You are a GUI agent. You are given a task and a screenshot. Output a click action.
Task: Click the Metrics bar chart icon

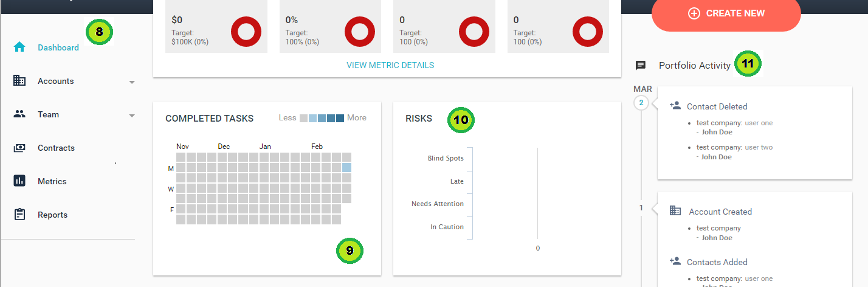(19, 181)
